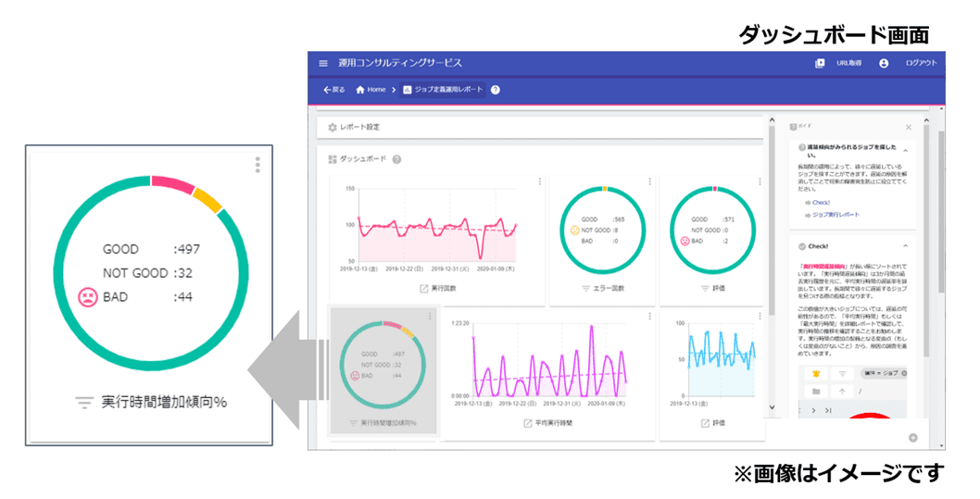Click the レポート設定 gear icon
This screenshot has width=980, height=499.
pyautogui.click(x=333, y=127)
